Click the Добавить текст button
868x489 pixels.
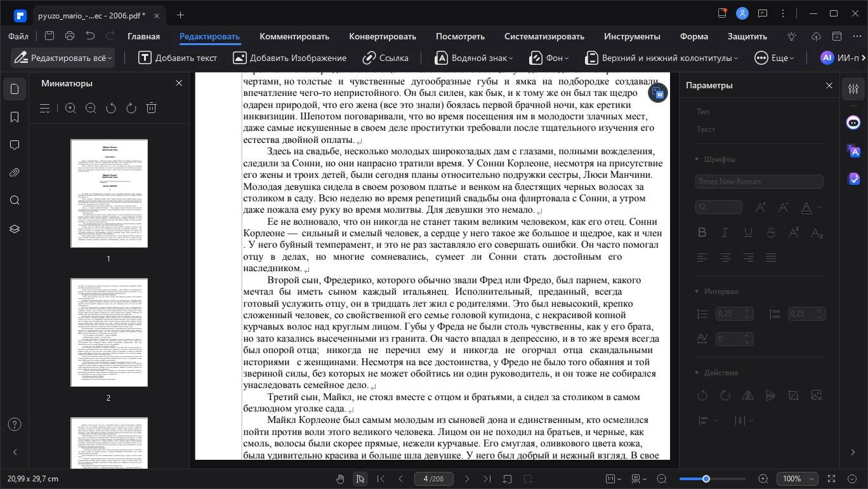178,58
